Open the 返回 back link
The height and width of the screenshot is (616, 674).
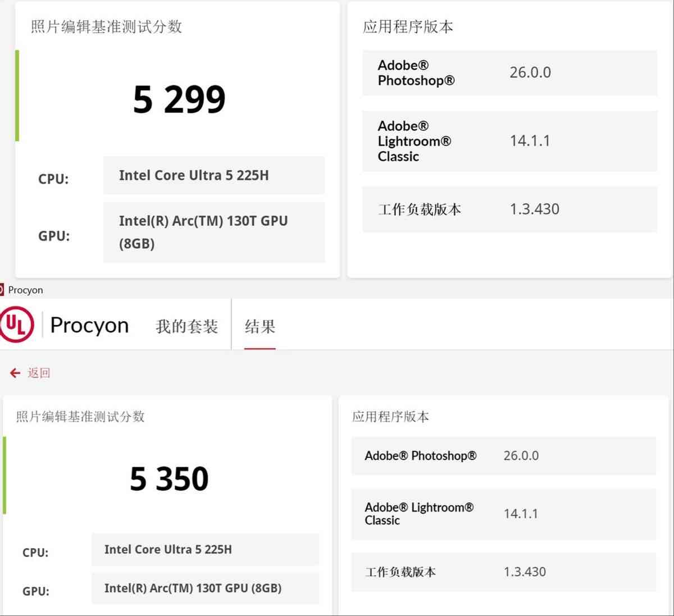(x=37, y=372)
